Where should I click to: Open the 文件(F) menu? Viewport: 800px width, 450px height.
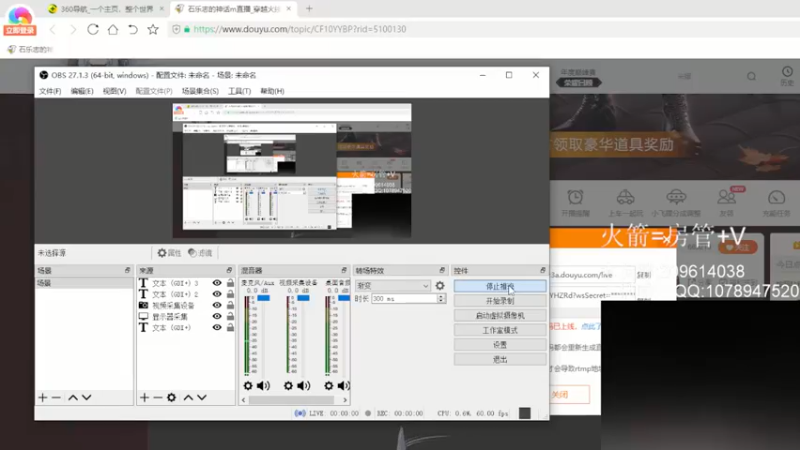pyautogui.click(x=50, y=91)
